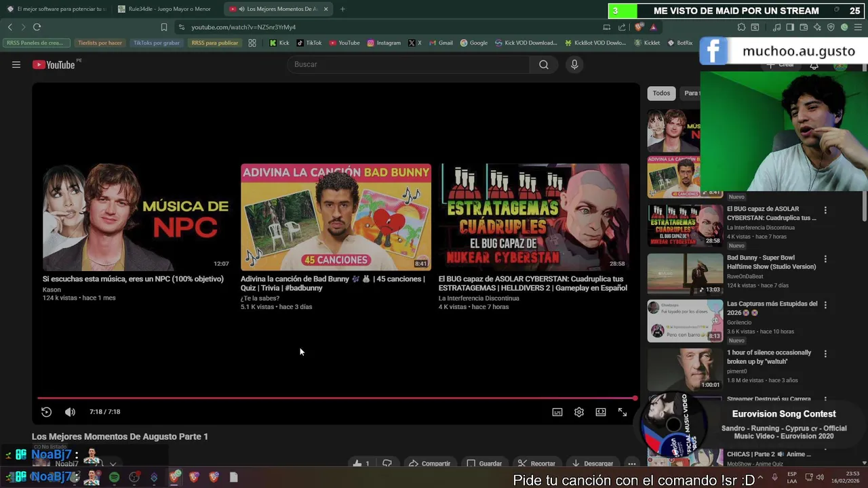This screenshot has height=488, width=868.
Task: Open the video player settings gear
Action: pos(579,412)
